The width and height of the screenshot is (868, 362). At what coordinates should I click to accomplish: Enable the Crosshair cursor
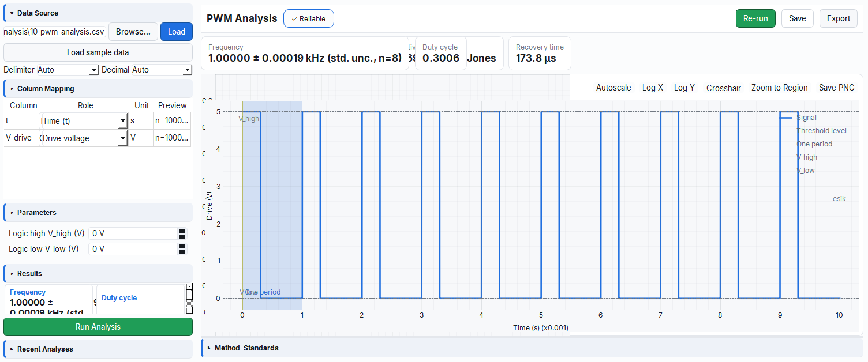724,88
